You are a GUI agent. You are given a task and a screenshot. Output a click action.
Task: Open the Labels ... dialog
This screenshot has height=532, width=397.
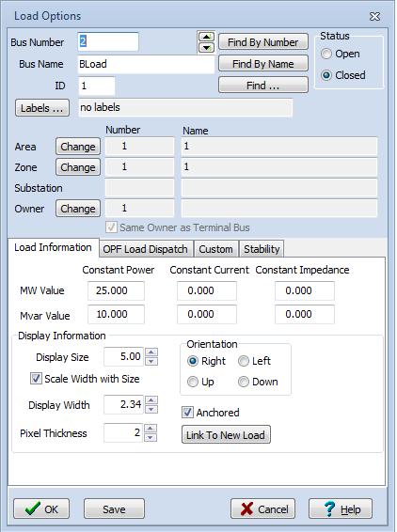(42, 108)
